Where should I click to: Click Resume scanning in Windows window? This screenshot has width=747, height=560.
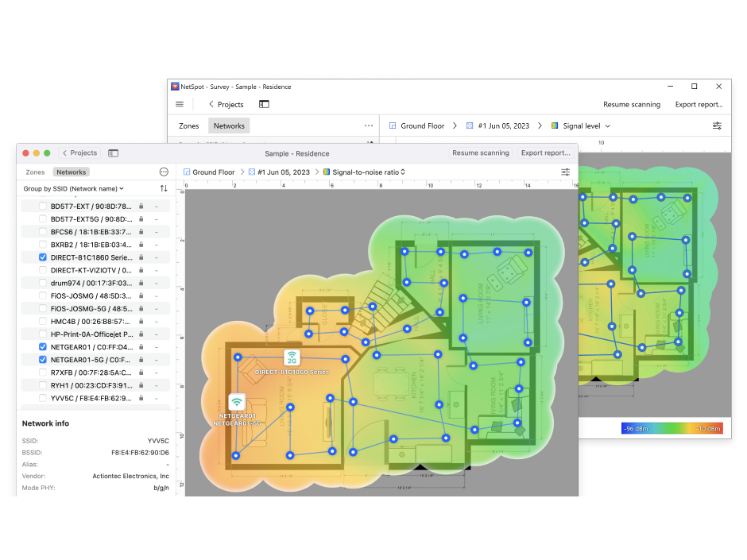pyautogui.click(x=632, y=104)
